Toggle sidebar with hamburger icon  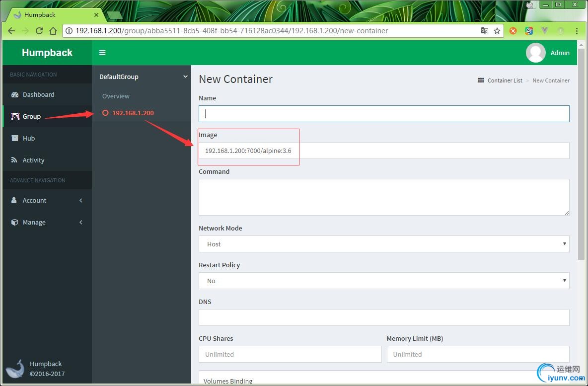point(102,53)
